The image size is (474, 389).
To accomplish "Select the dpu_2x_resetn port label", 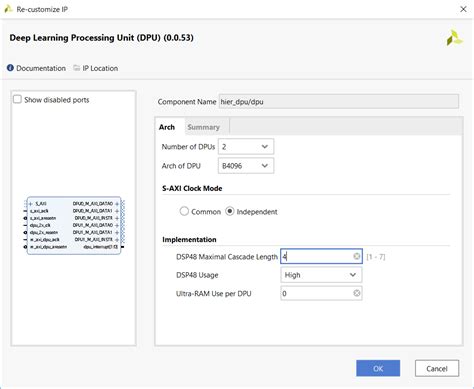I will 44,232.
